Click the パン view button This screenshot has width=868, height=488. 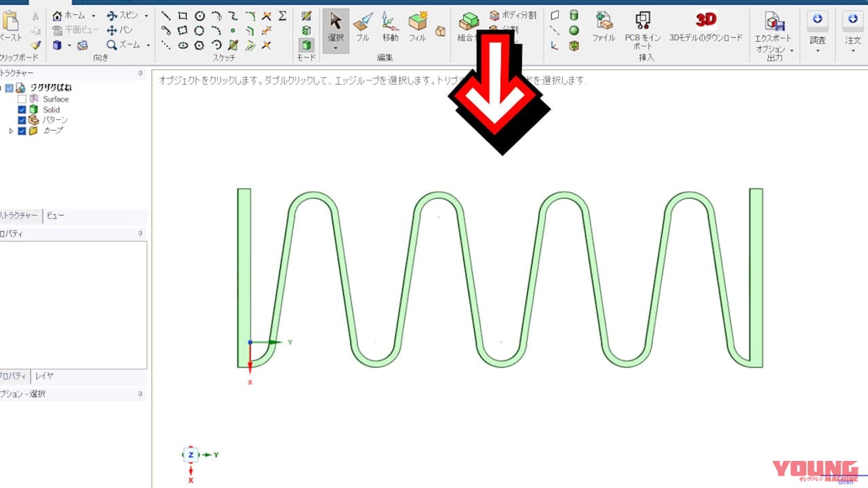[x=119, y=30]
